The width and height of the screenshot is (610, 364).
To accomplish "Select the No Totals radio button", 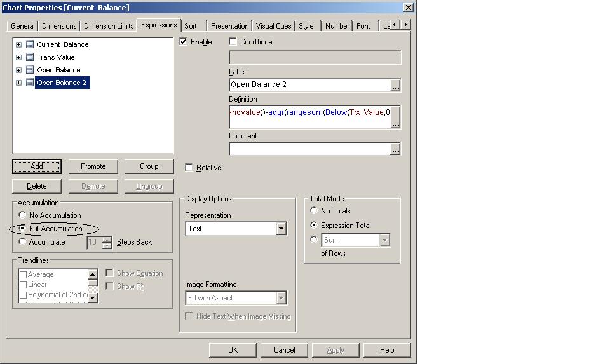I will click(313, 210).
